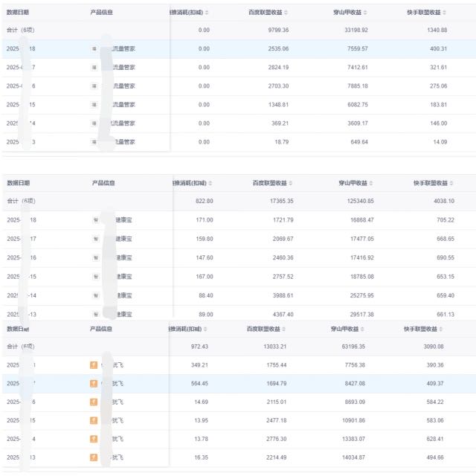The height and width of the screenshot is (476, 476).
Task: Open the 健康宝 entry in 88.40 row
Action: [x=123, y=295]
